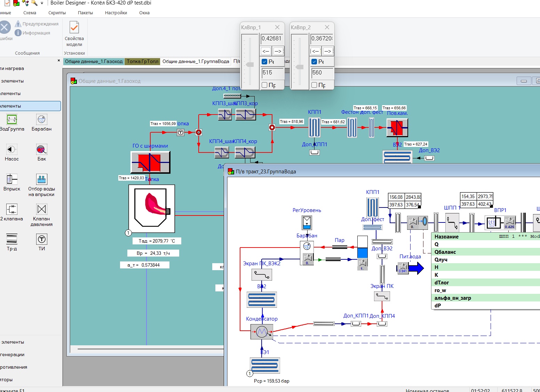Expand the 'генерации' palette section
540x392 pixels.
tap(13, 354)
